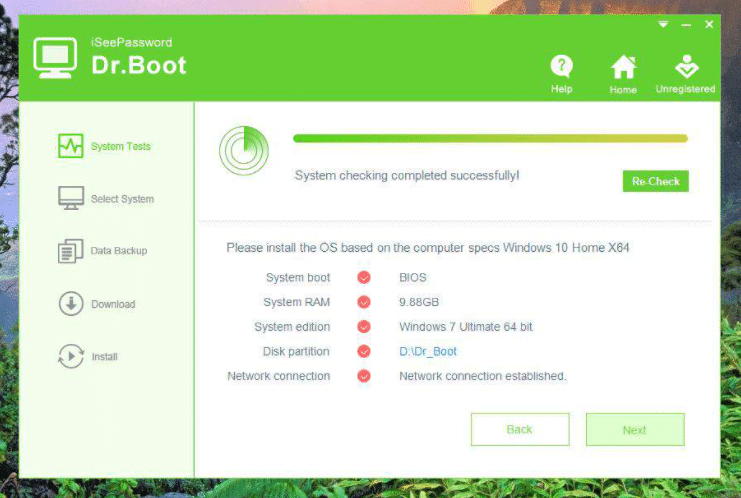Switch to Data Backup step
Screen dimensions: 741x498
click(119, 251)
